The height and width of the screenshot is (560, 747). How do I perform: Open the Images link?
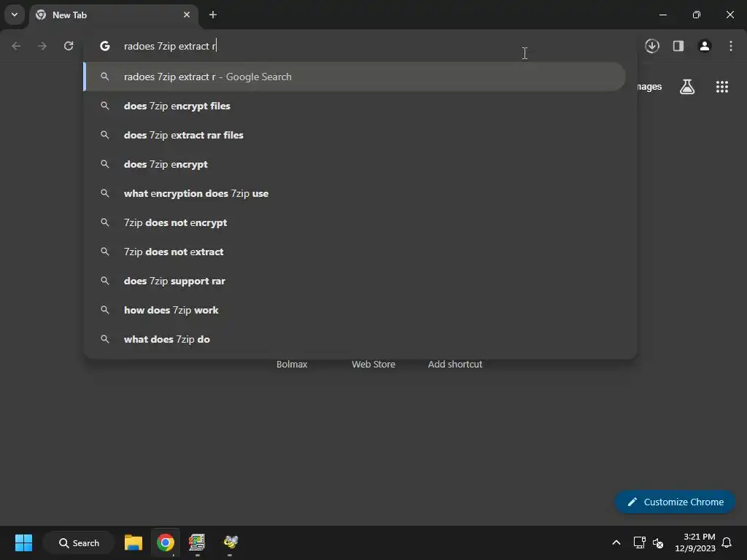coord(649,87)
